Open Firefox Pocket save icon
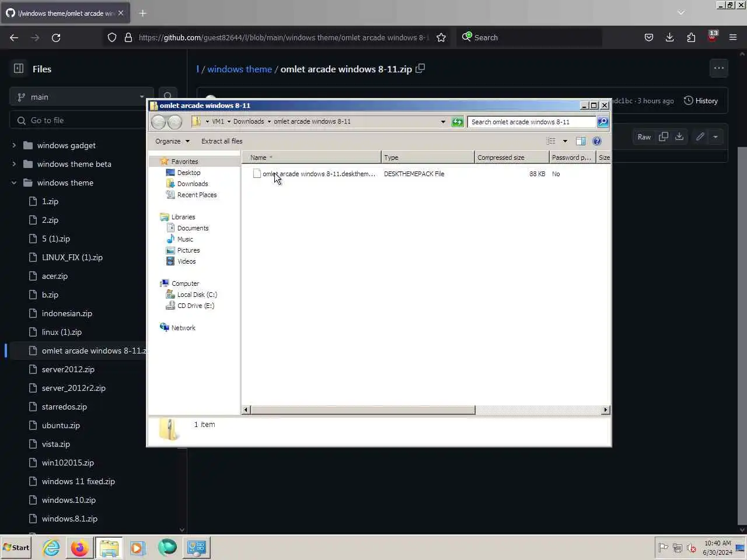Screen dimensions: 747x560 click(x=648, y=37)
